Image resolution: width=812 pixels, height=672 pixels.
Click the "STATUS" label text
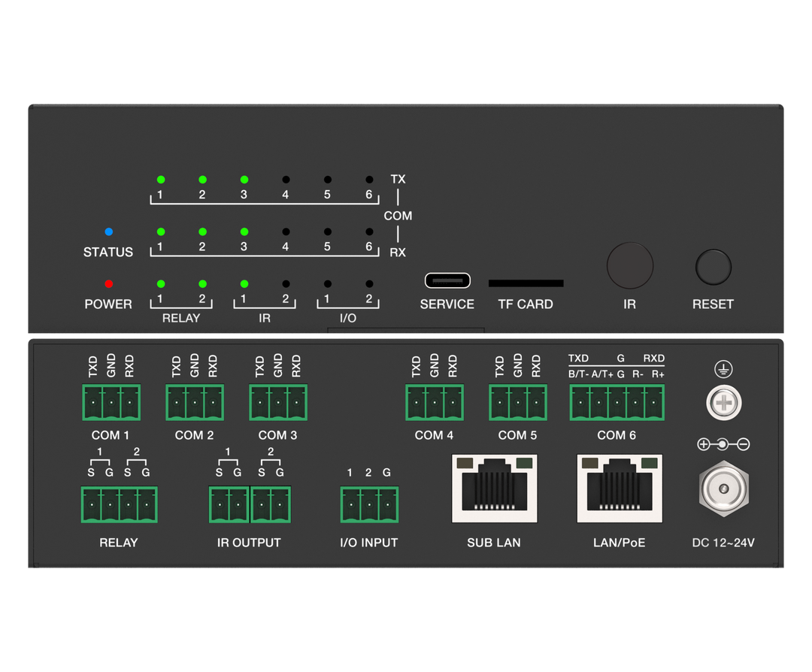[x=108, y=252]
